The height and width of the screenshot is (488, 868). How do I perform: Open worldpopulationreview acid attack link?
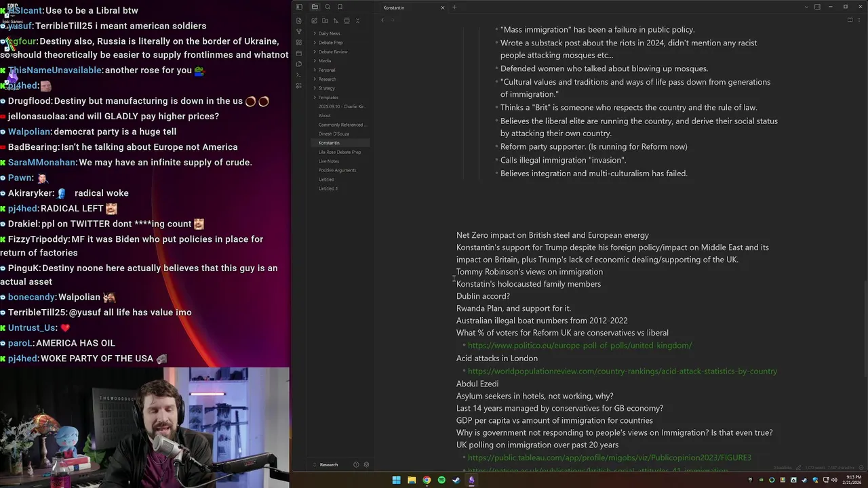pos(623,371)
